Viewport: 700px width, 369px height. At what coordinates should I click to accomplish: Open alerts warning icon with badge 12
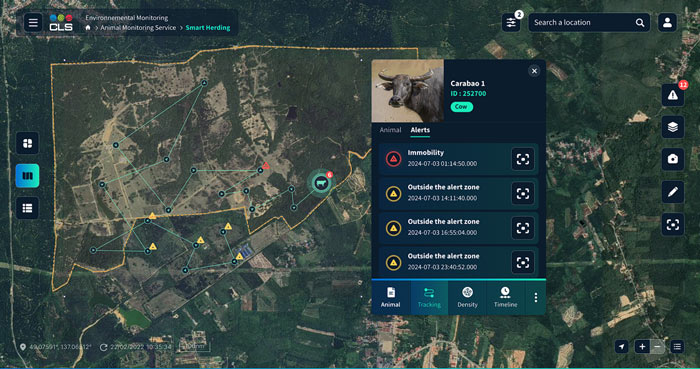[x=673, y=95]
